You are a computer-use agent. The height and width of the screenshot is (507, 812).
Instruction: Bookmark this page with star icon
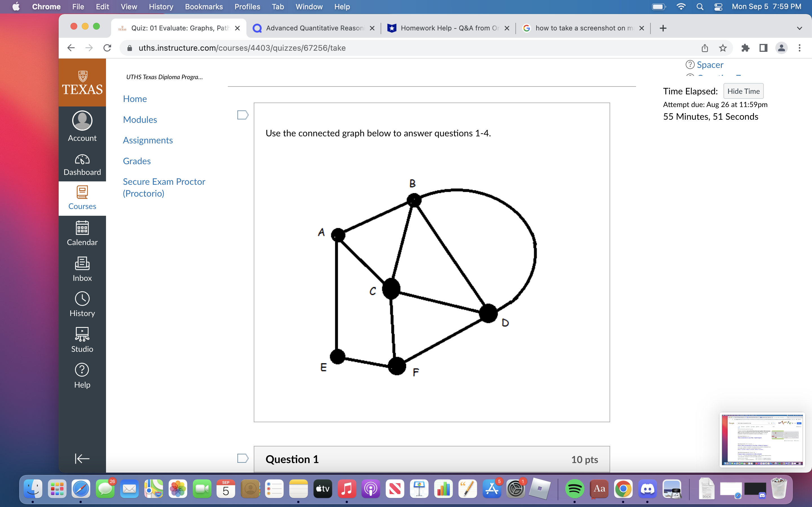[x=722, y=48]
